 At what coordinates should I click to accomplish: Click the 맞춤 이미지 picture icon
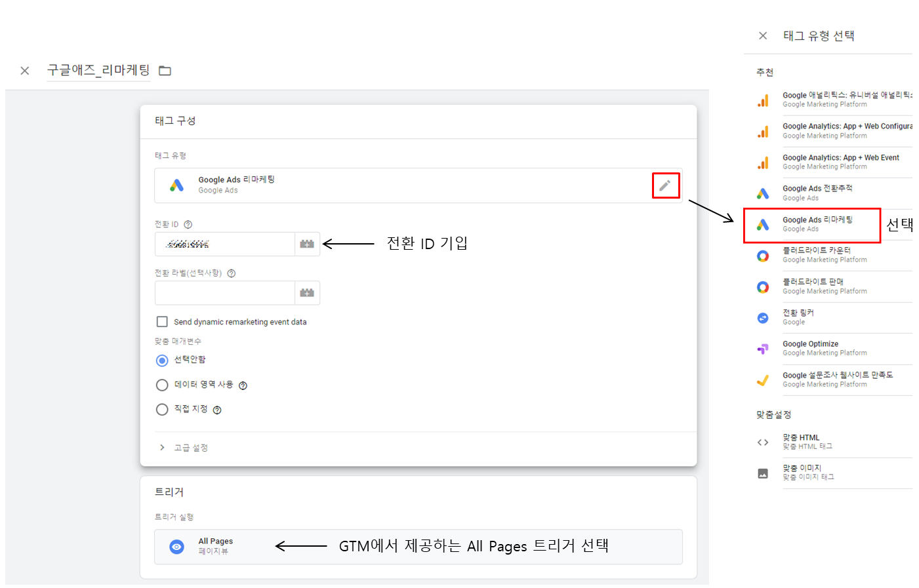coord(763,473)
